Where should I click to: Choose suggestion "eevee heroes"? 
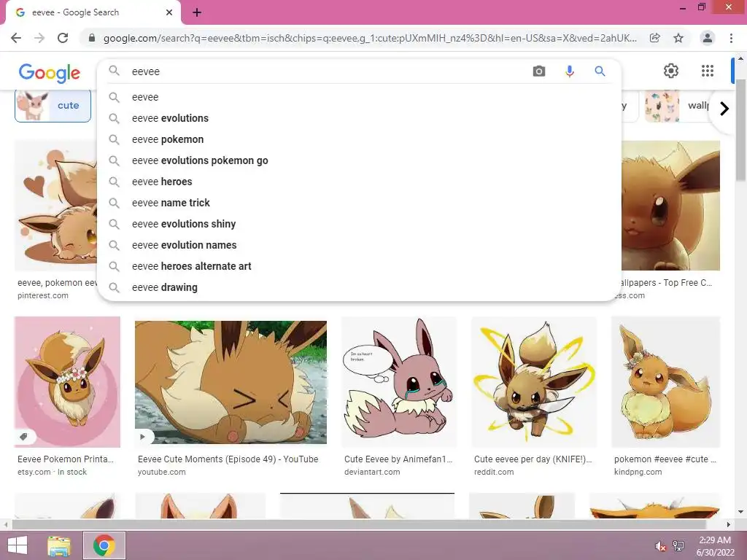click(359, 182)
